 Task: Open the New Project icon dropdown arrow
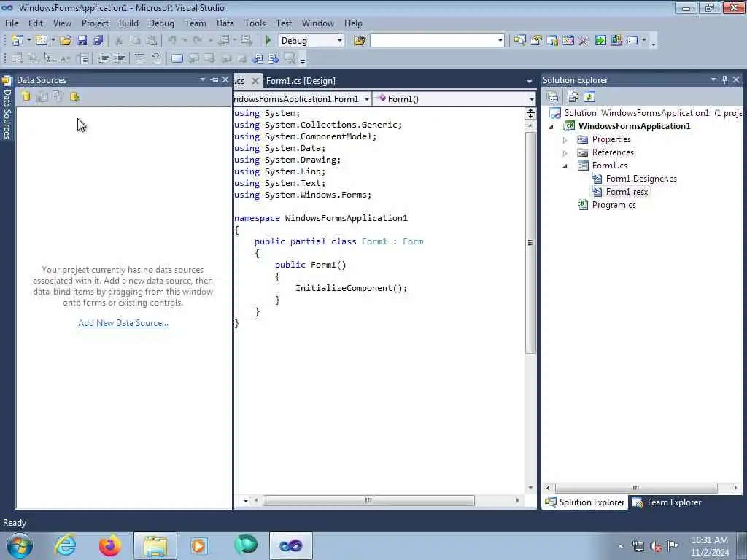pos(28,41)
